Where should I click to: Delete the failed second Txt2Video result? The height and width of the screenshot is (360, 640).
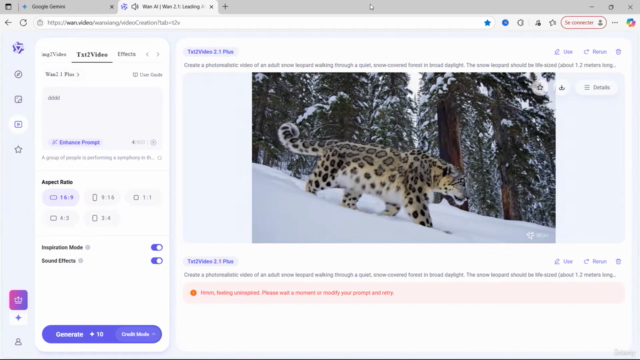(x=618, y=261)
